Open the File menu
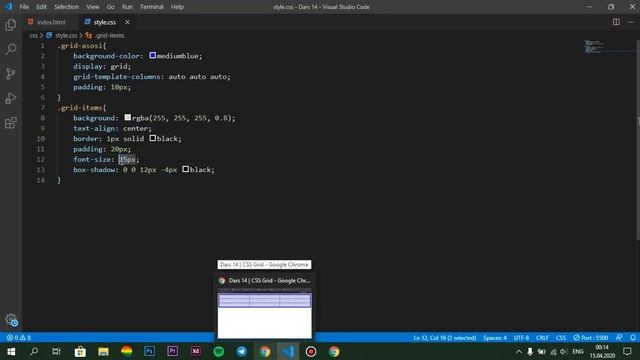Viewport: 640px width, 360px height. 24,7
